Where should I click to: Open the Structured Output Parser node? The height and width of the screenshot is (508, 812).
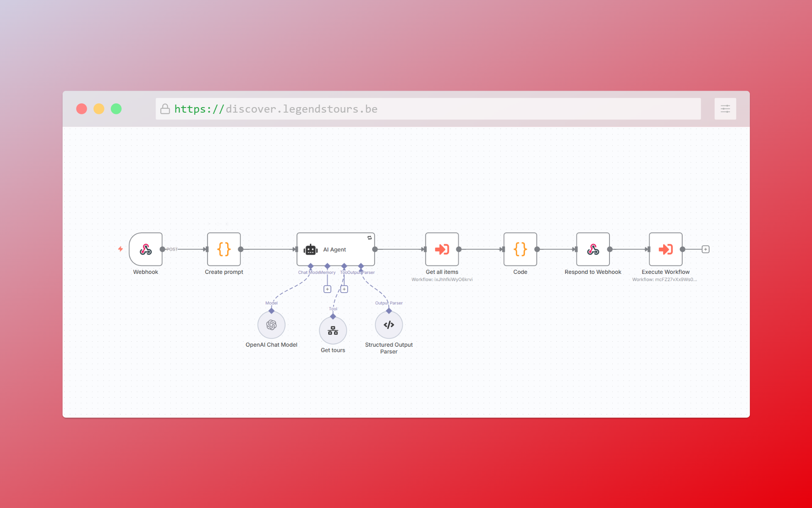coord(389,325)
